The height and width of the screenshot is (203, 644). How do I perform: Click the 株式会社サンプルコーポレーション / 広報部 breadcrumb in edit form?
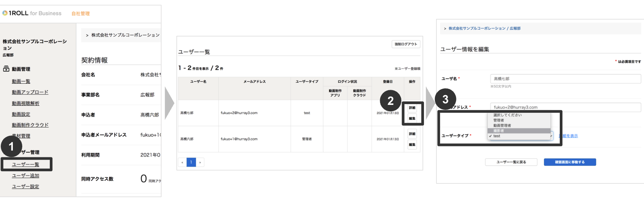pyautogui.click(x=484, y=28)
